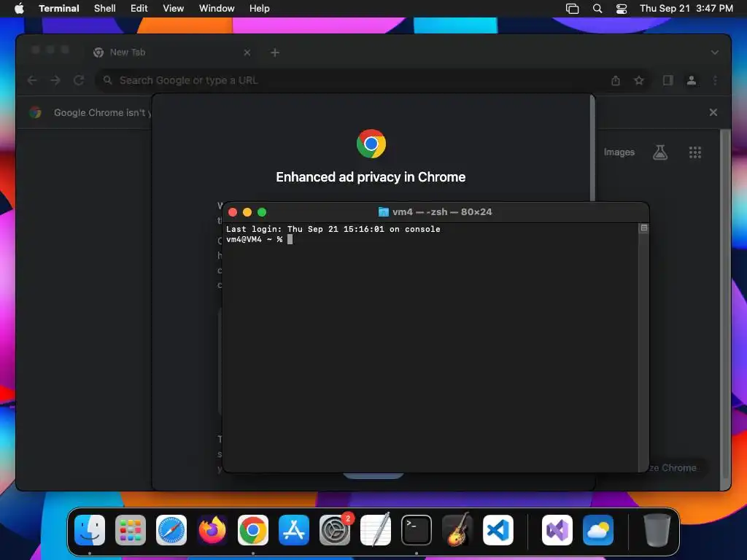Image resolution: width=747 pixels, height=560 pixels.
Task: Dismiss the default browser infobar
Action: click(x=713, y=112)
